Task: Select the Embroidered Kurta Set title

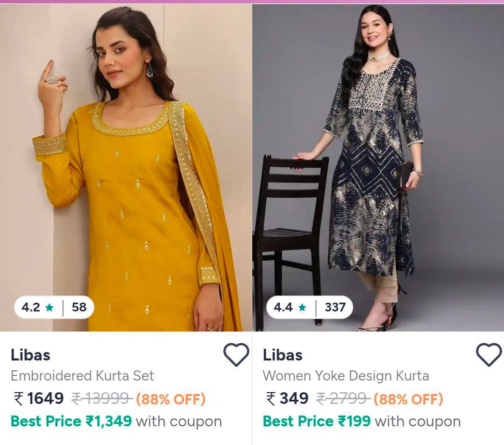Action: [x=82, y=376]
